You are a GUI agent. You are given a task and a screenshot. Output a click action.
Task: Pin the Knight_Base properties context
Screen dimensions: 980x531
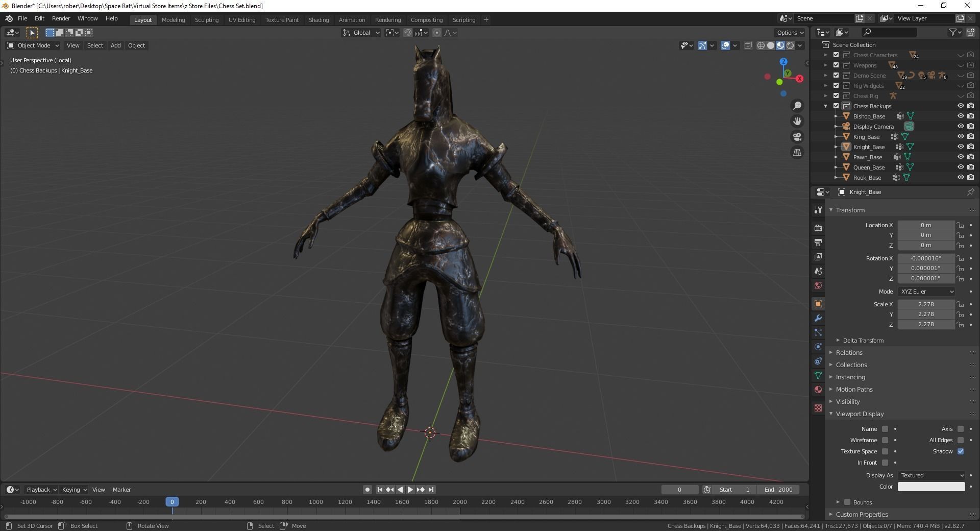[970, 192]
